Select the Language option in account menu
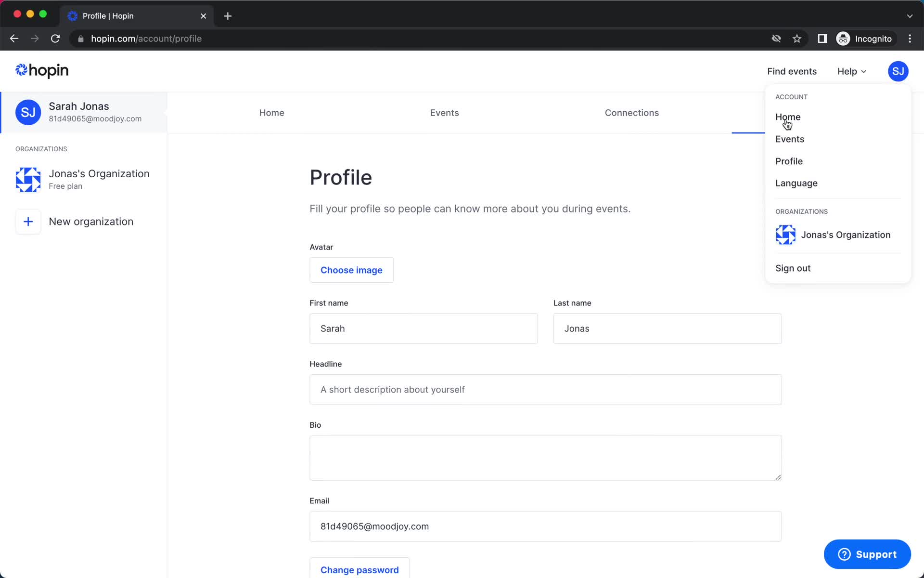 click(x=796, y=183)
